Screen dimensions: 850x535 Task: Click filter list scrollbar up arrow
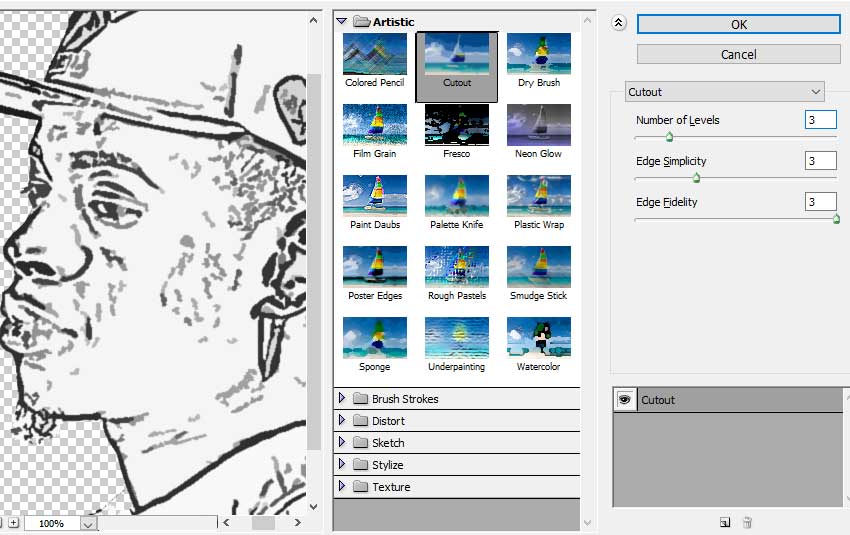[588, 21]
